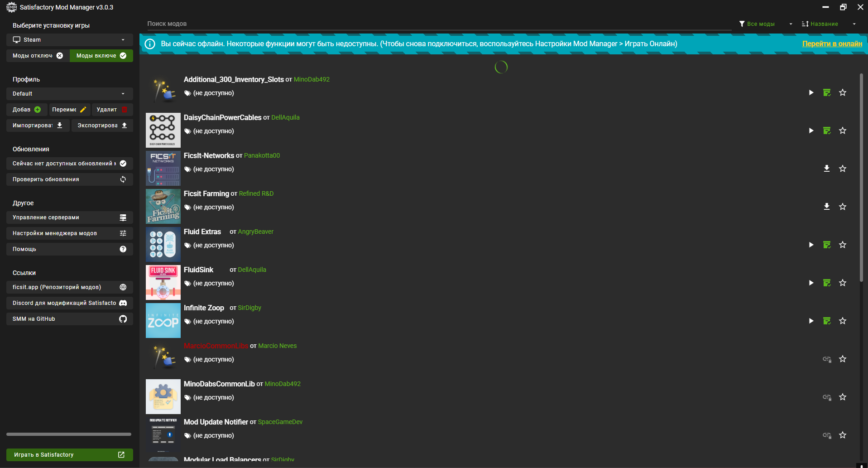The width and height of the screenshot is (868, 468).
Task: Open Помощь help menu
Action: [70, 249]
